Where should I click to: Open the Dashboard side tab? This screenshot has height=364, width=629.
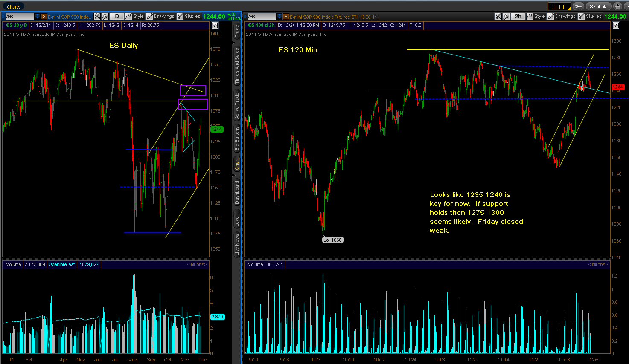[x=237, y=193]
